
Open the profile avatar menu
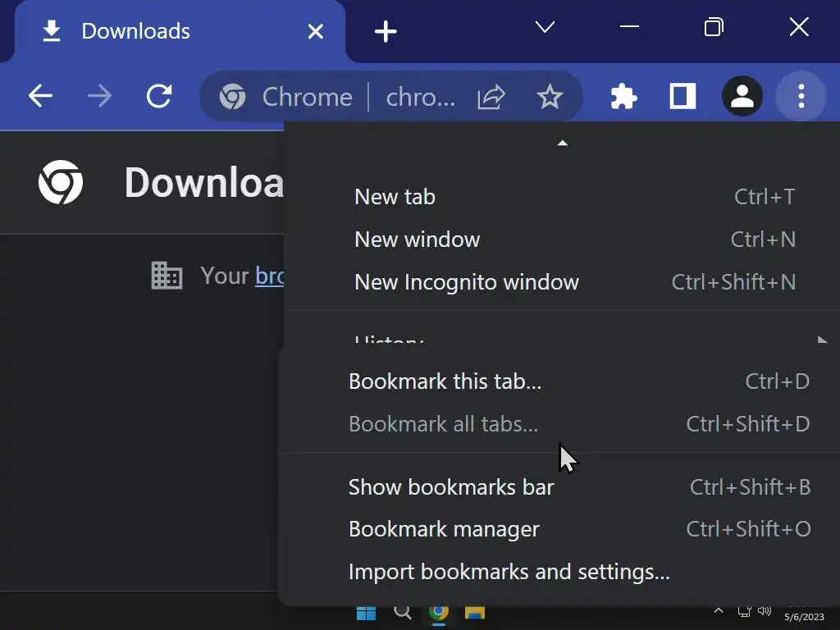[x=742, y=97]
